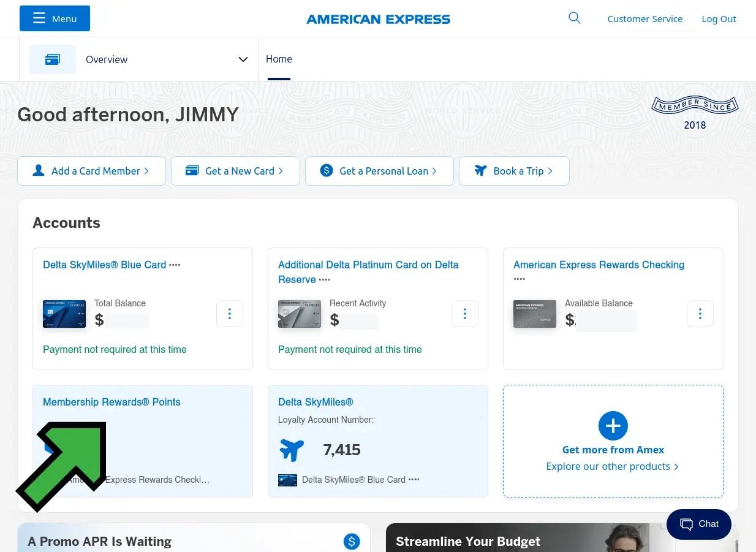Screen dimensions: 756x552
Task: Click the airplane icon in Delta SkyMiles tile
Action: coord(292,450)
